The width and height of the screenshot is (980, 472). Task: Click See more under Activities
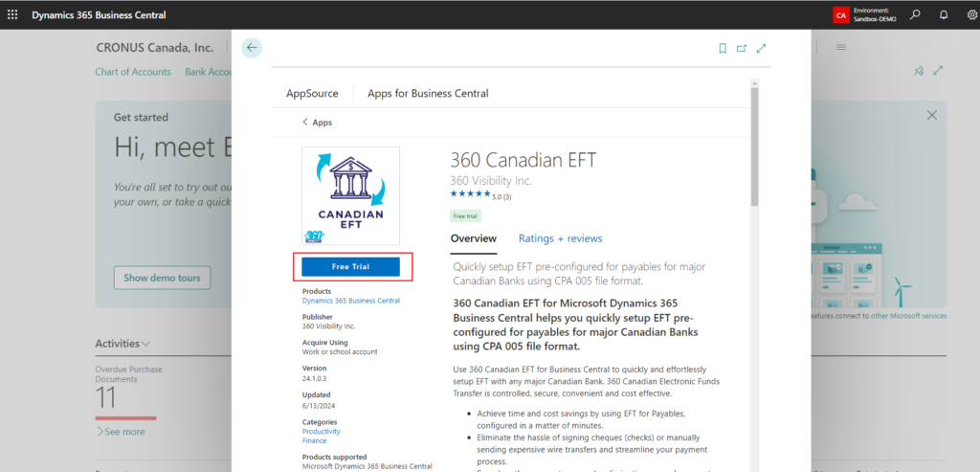click(x=121, y=432)
